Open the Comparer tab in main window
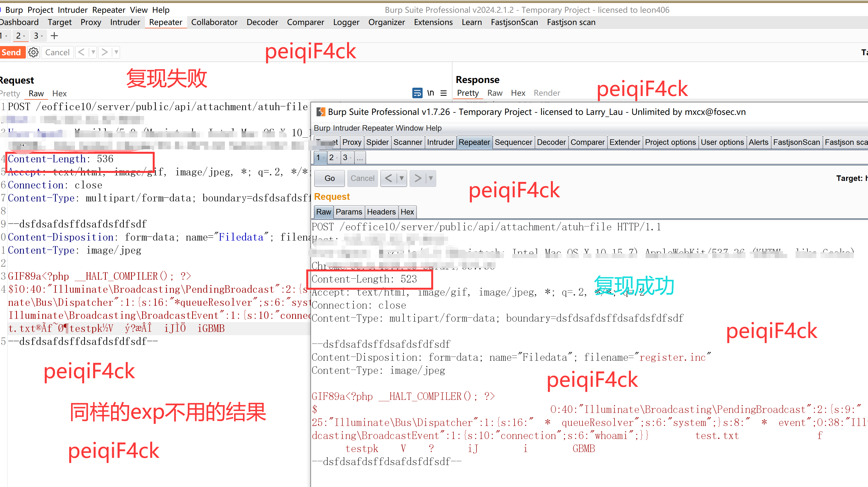The image size is (868, 487). pyautogui.click(x=306, y=22)
